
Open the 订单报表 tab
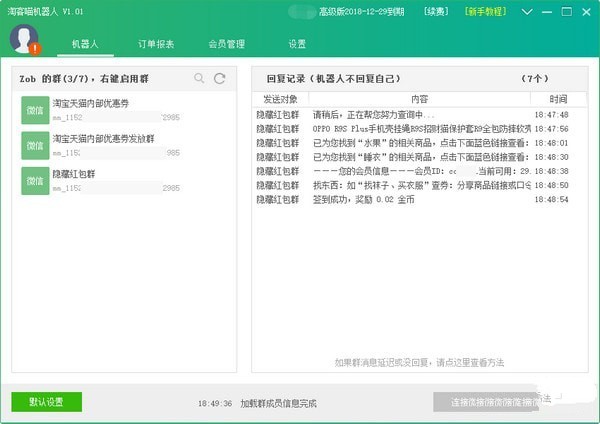point(156,44)
